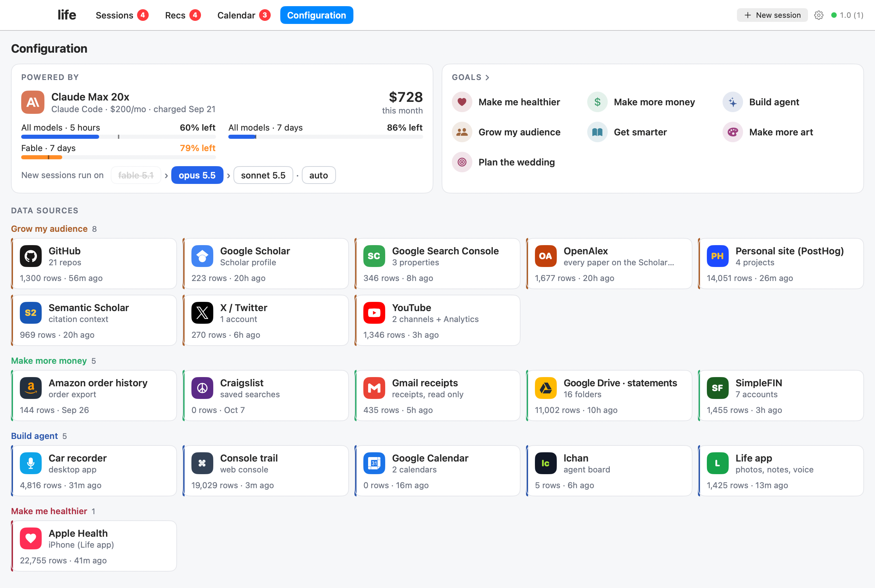Click the Recs red badge showing 4
Viewport: 875px width, 588px height.
tap(195, 15)
